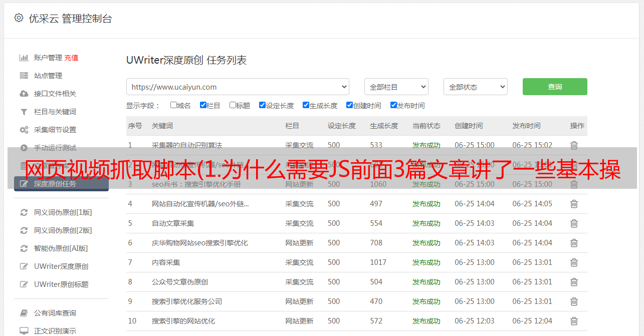Viewport: 644px width, 336px height.
Task: Click the green 查询 button
Action: (554, 87)
